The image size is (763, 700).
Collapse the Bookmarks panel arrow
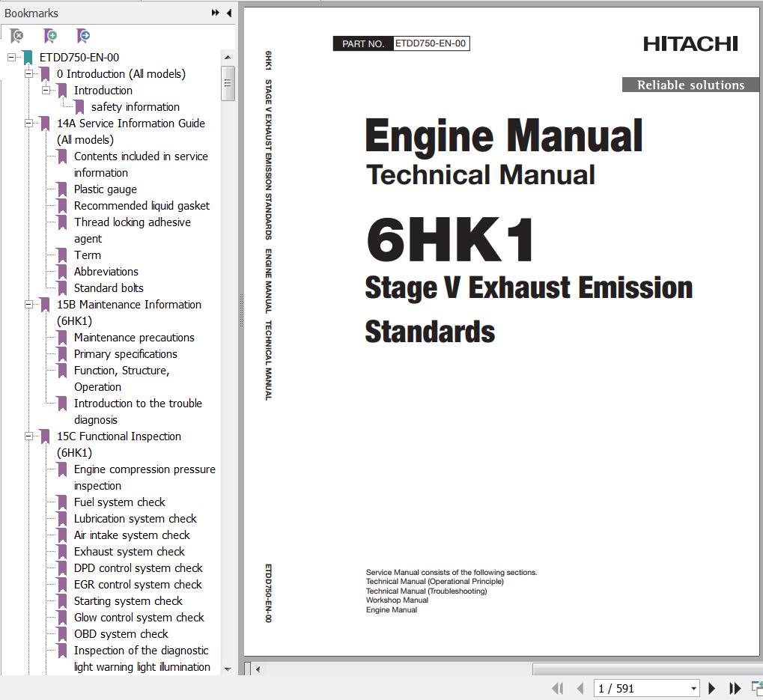[229, 13]
